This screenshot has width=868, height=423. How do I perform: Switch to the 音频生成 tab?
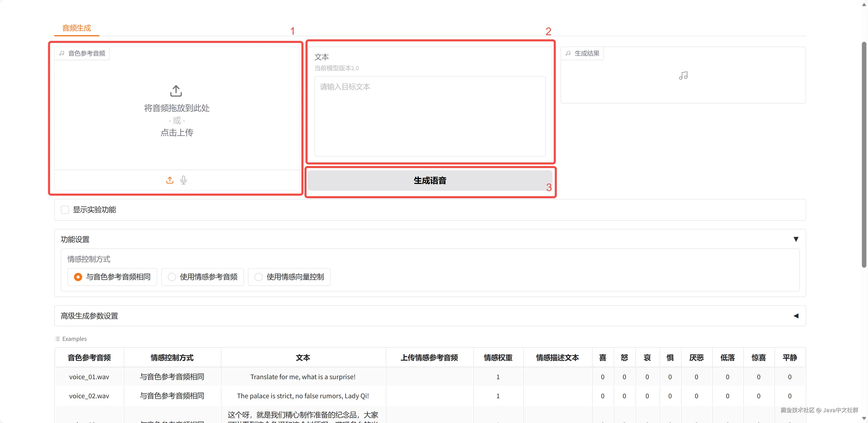[x=77, y=28]
